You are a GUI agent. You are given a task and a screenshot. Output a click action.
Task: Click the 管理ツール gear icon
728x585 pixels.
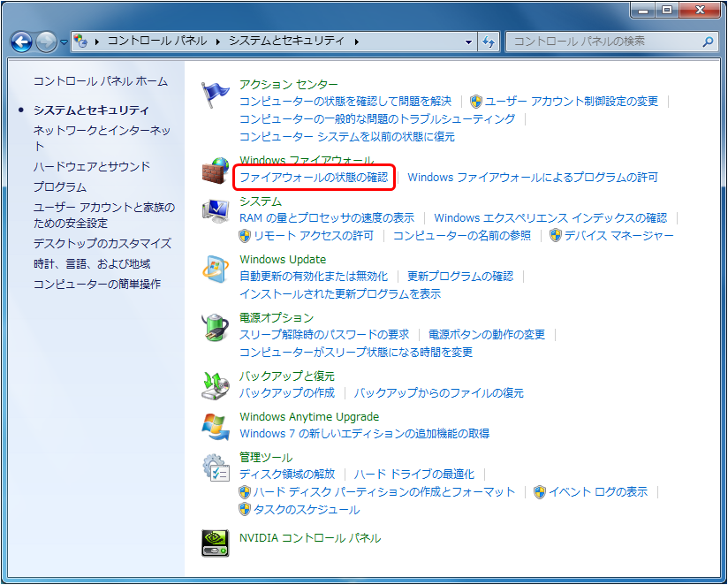tap(216, 467)
